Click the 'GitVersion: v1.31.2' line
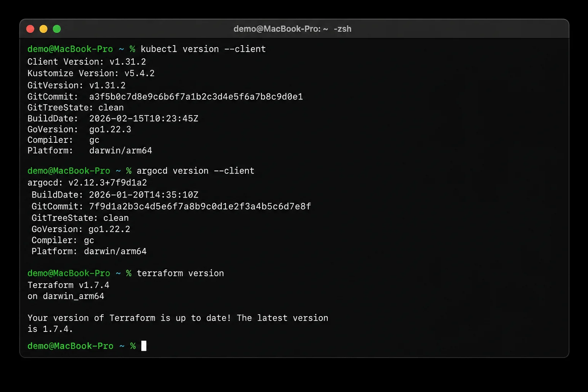Image resolution: width=588 pixels, height=392 pixels. pyautogui.click(x=77, y=85)
